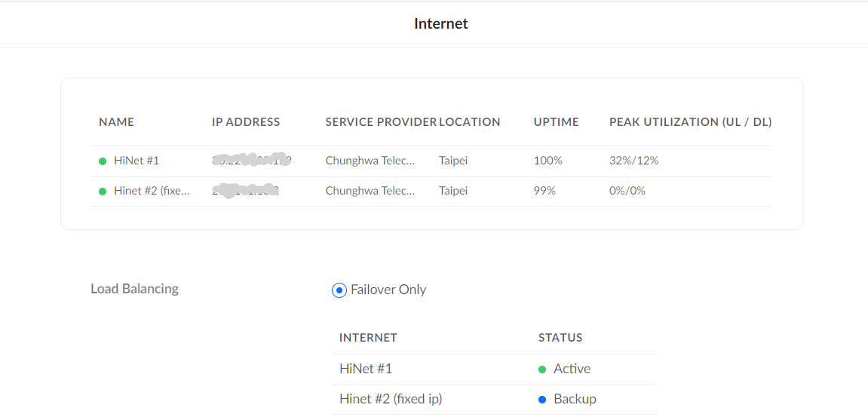Click the LOCATION column header
Image resolution: width=868 pixels, height=420 pixels.
(470, 122)
